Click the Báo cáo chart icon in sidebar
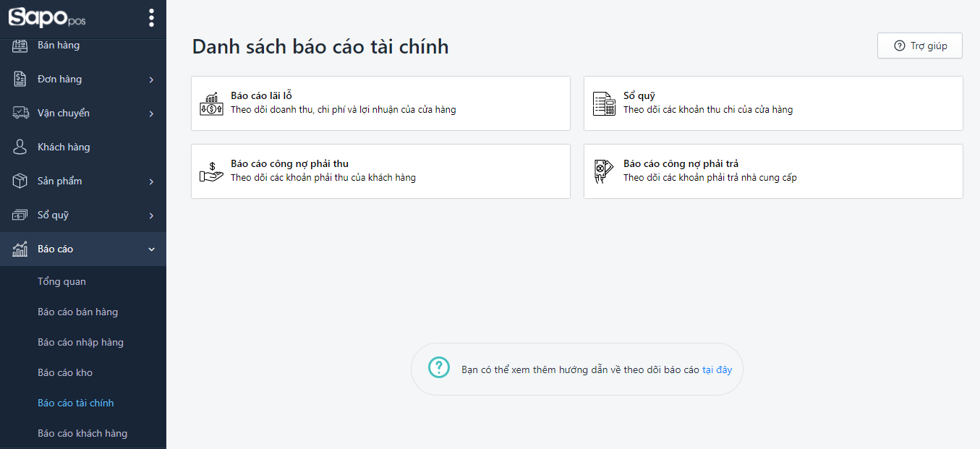Viewport: 980px width, 449px height. coord(20,249)
